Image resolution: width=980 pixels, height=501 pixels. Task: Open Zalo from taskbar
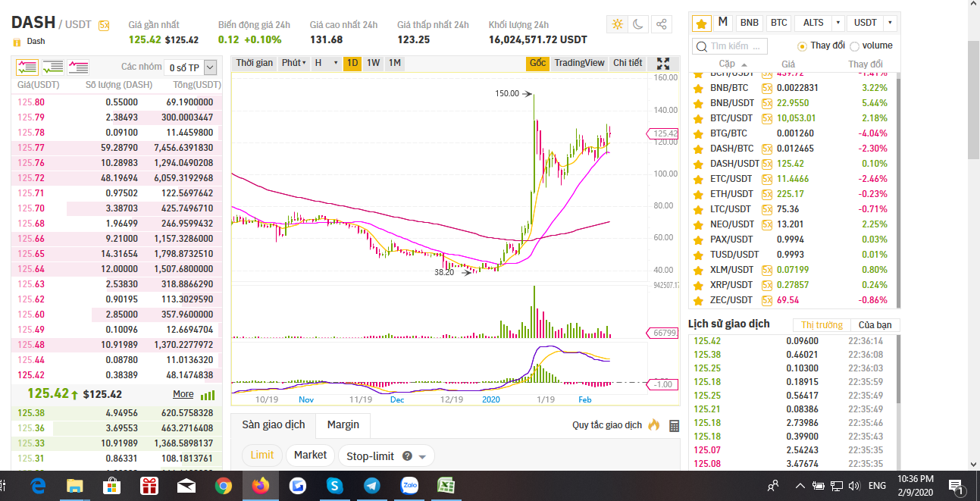[x=409, y=485]
